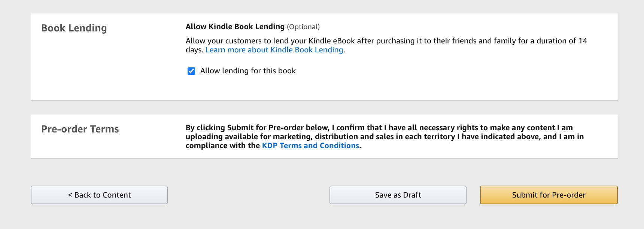Click the 'KDP' word in terms link

(270, 146)
